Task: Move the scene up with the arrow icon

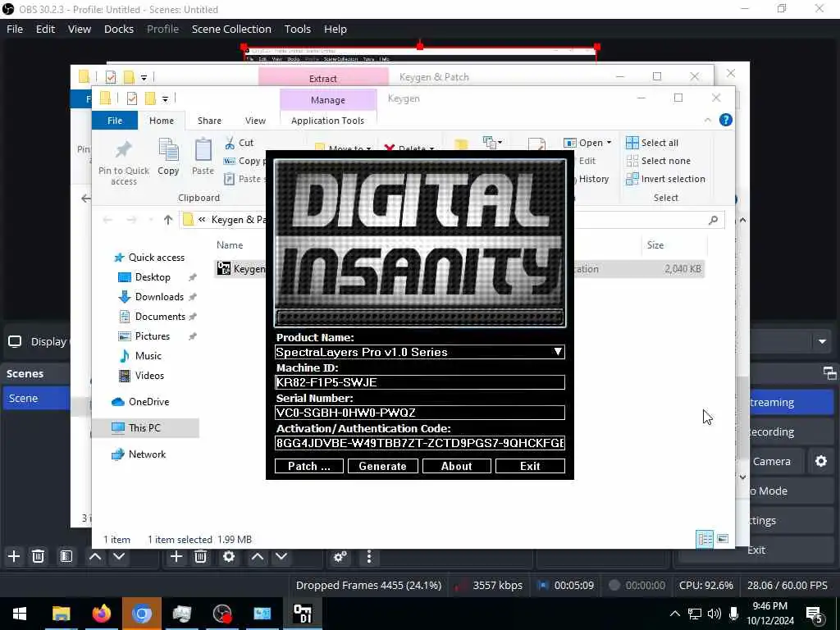Action: (95, 557)
